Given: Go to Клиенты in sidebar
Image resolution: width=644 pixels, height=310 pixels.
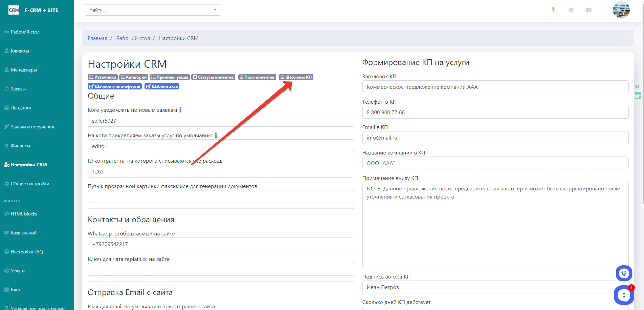Looking at the screenshot, I should click(x=20, y=51).
